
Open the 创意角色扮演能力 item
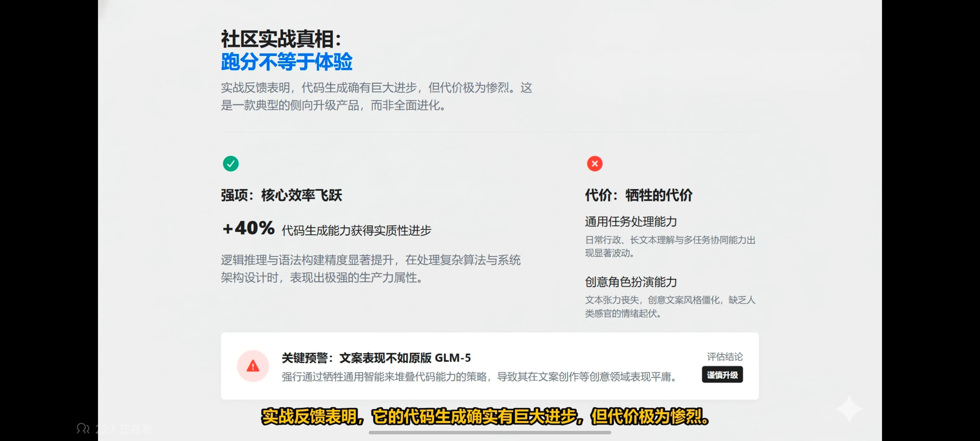click(x=631, y=282)
